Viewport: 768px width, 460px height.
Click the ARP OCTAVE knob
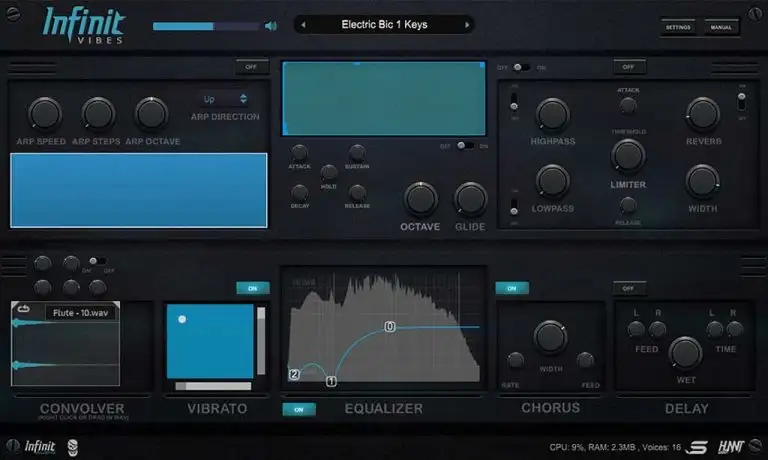coord(151,114)
